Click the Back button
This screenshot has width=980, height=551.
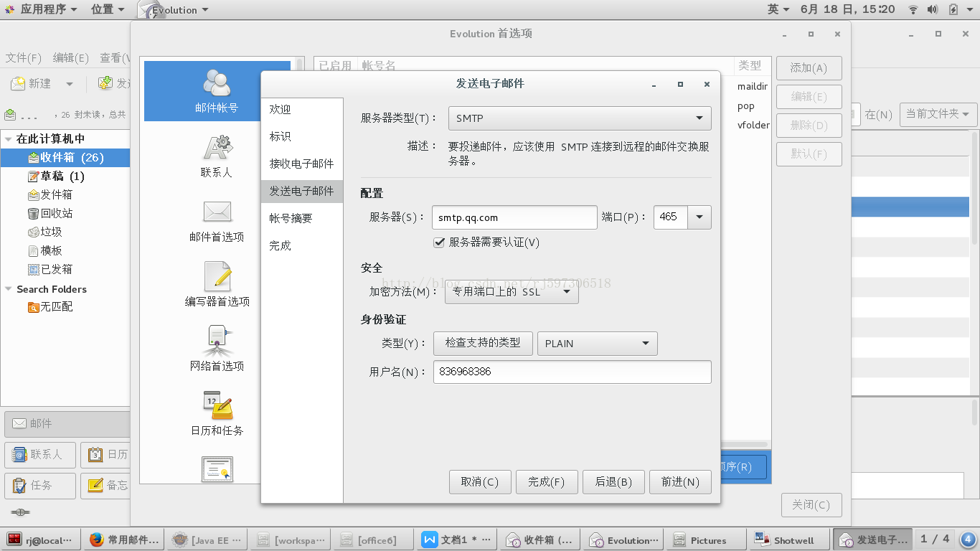(613, 482)
